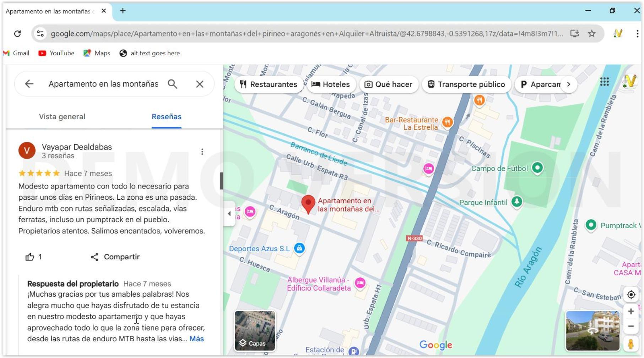The image size is (644, 358).
Task: Close the Apartamento browser tab
Action: click(103, 11)
